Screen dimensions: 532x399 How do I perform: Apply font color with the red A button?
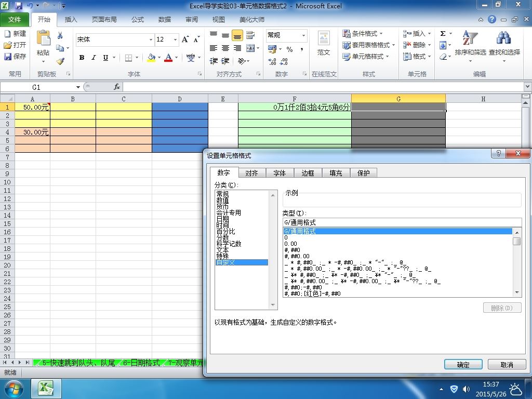point(168,58)
